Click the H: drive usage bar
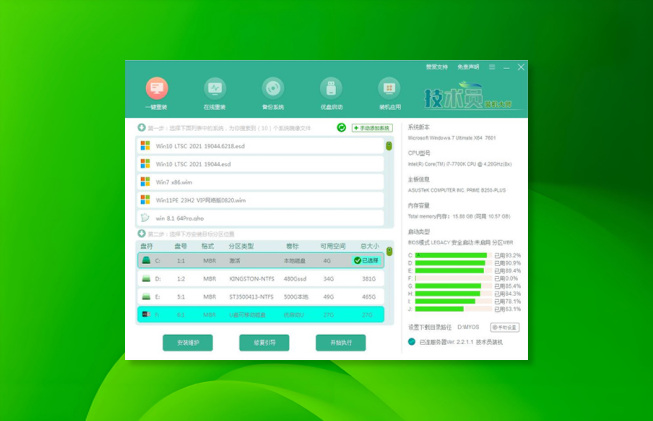Image resolution: width=653 pixels, height=421 pixels. (x=454, y=294)
